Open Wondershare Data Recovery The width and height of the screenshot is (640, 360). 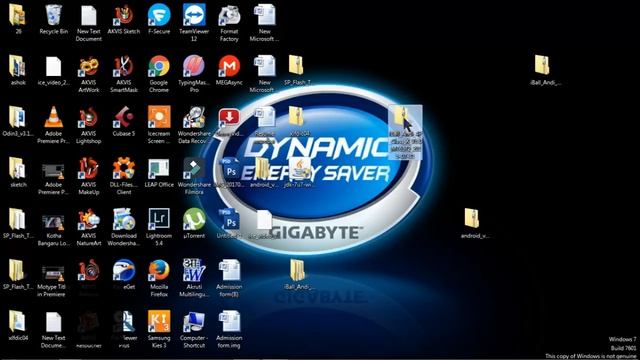(194, 118)
